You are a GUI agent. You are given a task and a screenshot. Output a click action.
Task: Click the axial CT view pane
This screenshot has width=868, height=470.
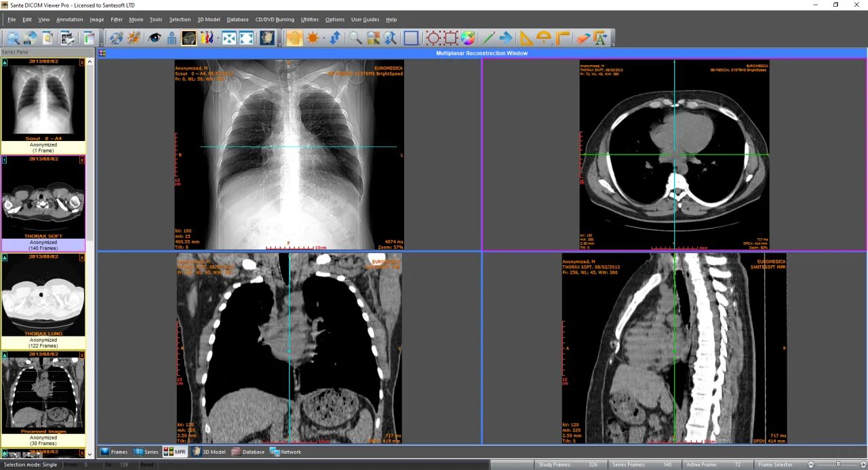coord(674,155)
